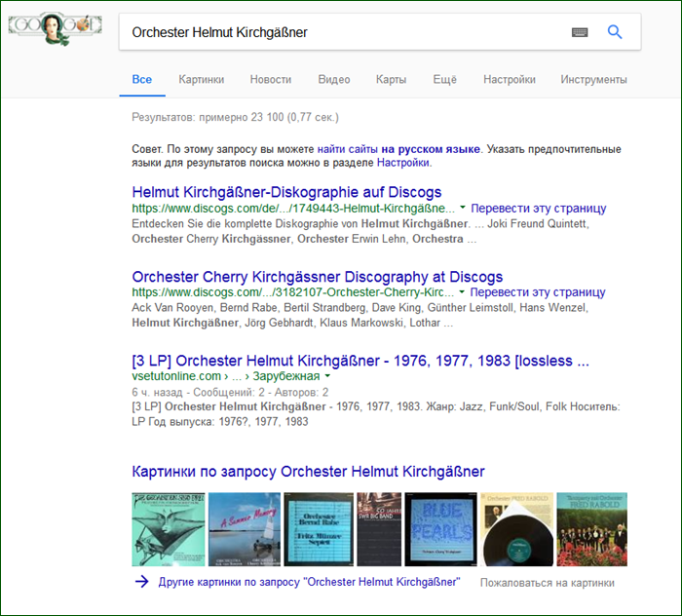The width and height of the screenshot is (682, 616).
Task: Click 'Пожаловаться на картинки'
Action: [x=548, y=583]
